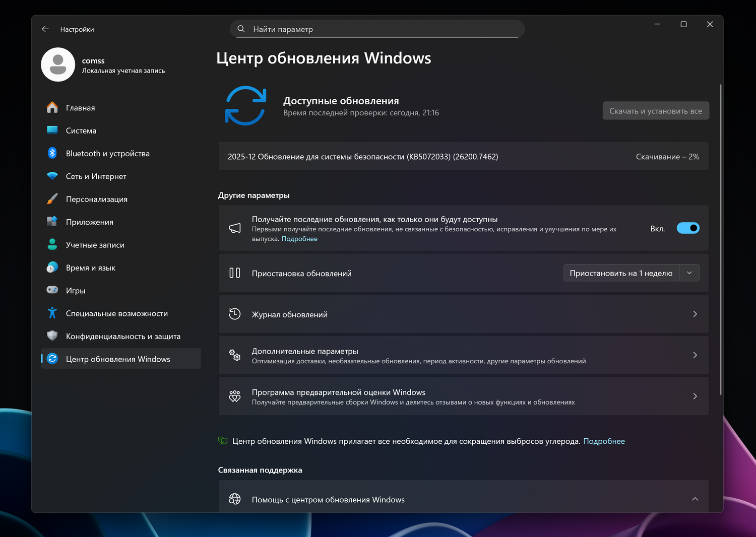Image resolution: width=756 pixels, height=537 pixels.
Task: Open Подробнее link about carbon emissions
Action: 604,441
